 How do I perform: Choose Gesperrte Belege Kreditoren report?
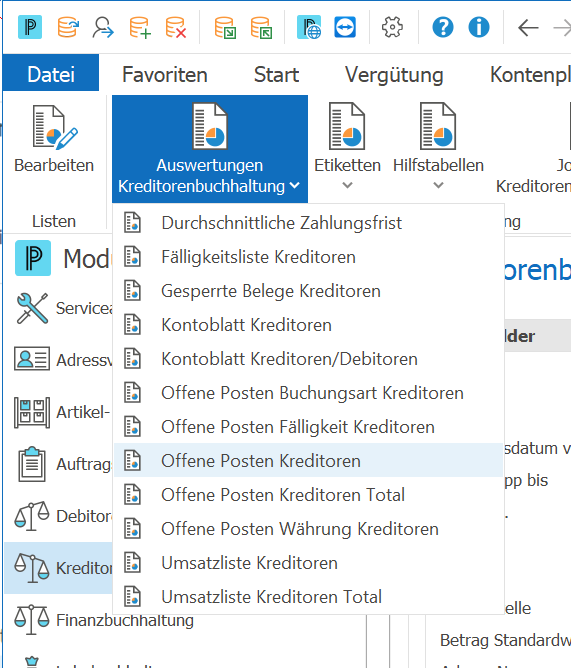(x=309, y=291)
